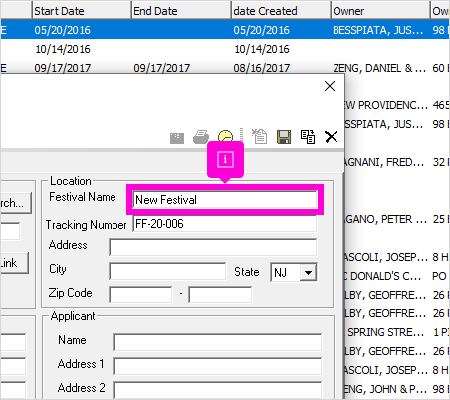Click the yellow clock icon
Screen dimensions: 450x400
click(x=226, y=136)
